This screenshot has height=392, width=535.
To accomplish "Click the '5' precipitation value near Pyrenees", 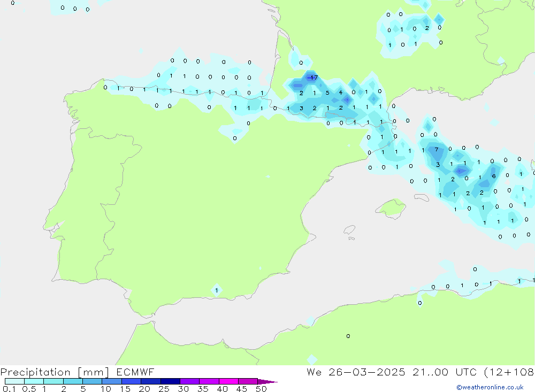I will pyautogui.click(x=327, y=93).
